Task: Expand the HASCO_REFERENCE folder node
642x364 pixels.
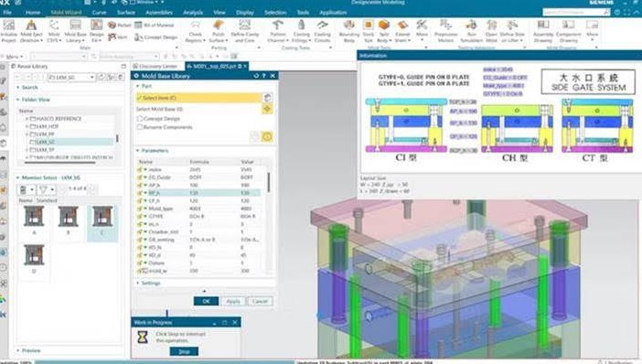Action: 27,119
